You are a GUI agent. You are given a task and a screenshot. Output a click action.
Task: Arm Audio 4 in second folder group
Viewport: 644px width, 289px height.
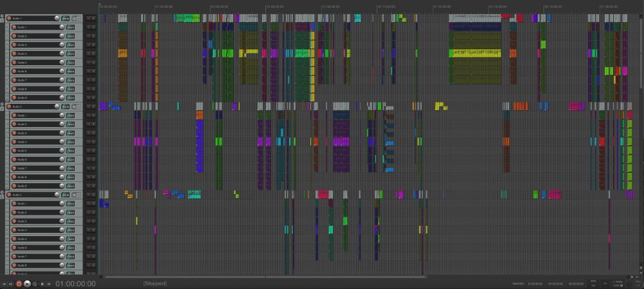click(14, 142)
